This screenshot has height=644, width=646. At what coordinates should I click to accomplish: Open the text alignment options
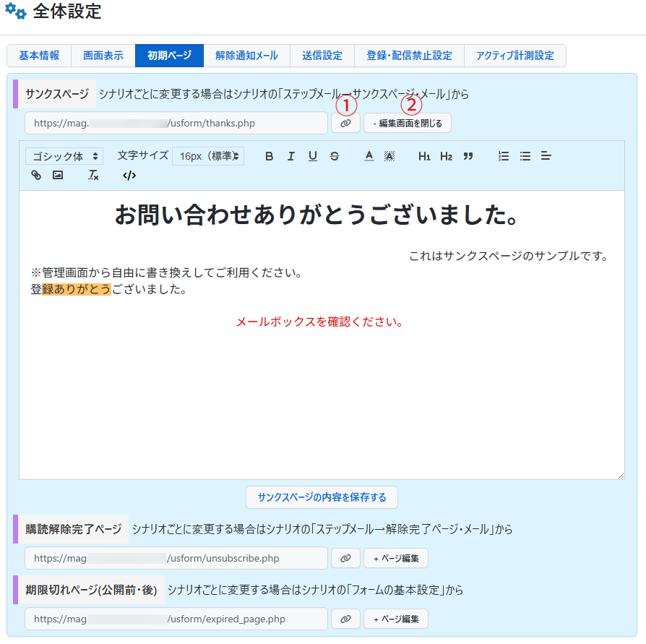tap(546, 156)
